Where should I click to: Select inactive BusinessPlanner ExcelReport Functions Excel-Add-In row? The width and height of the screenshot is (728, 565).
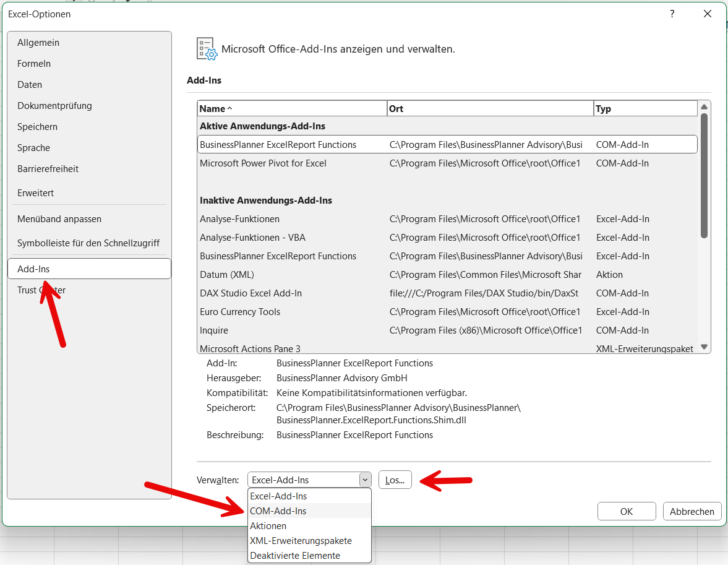pos(447,256)
